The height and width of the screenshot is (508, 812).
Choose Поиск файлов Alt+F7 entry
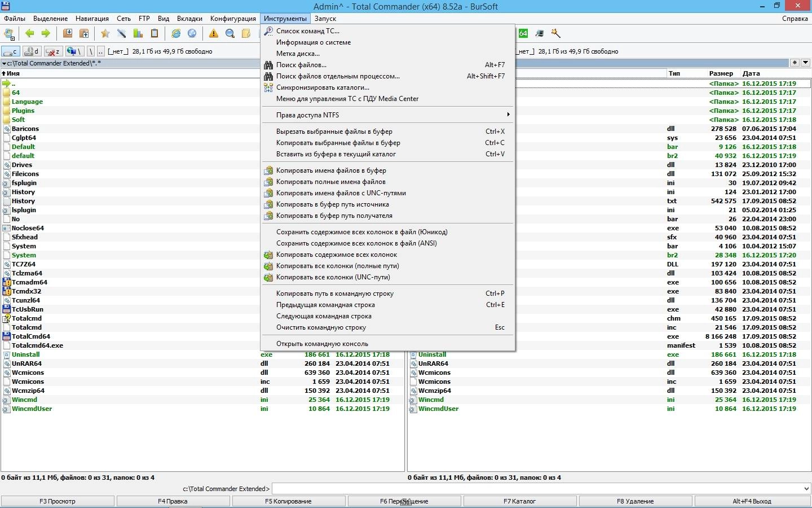388,65
